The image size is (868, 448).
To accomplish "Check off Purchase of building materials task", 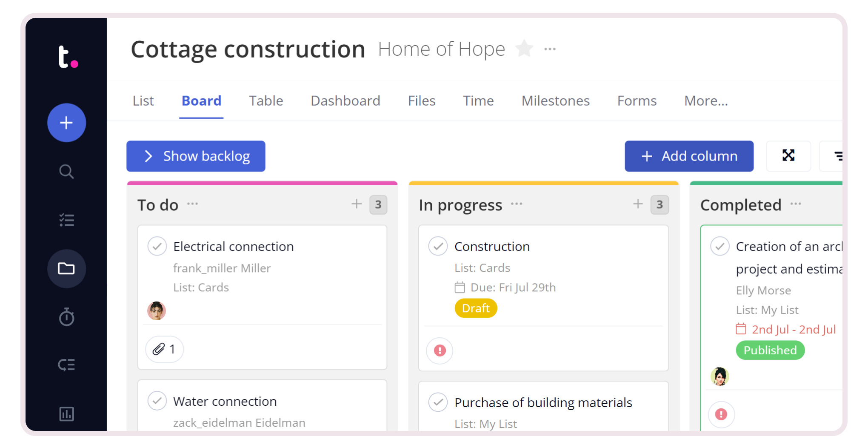I will click(x=438, y=402).
